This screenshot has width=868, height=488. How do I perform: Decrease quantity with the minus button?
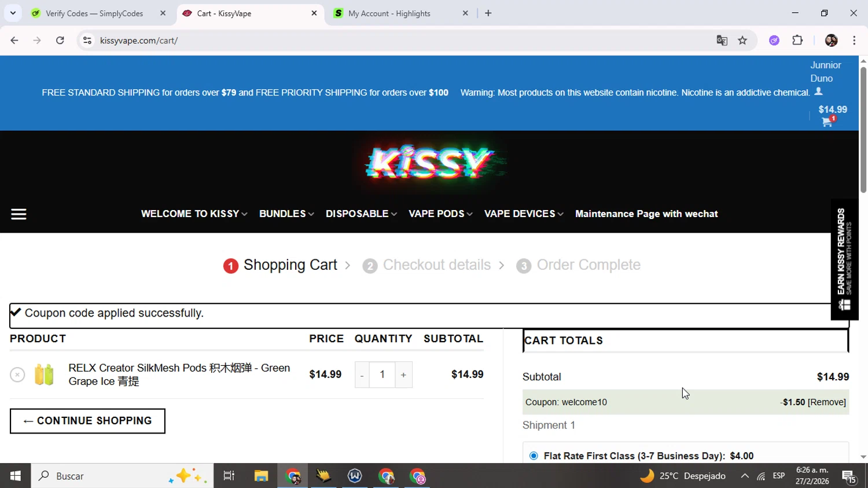362,375
